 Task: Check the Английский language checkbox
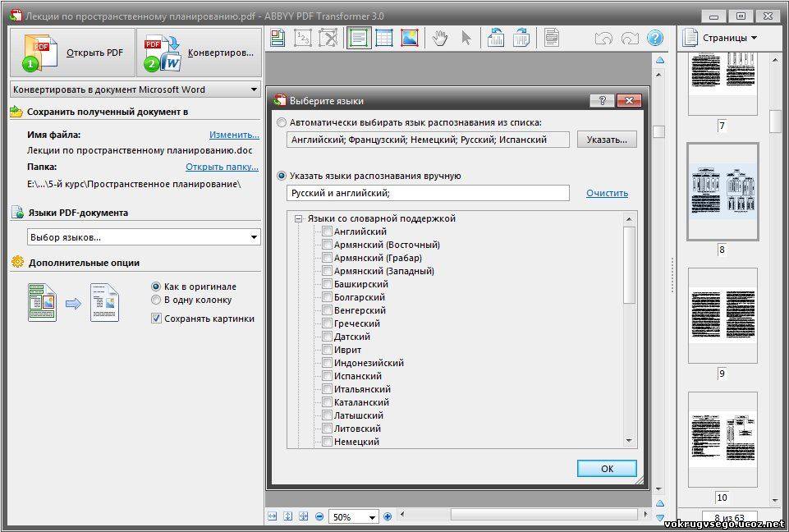click(328, 232)
